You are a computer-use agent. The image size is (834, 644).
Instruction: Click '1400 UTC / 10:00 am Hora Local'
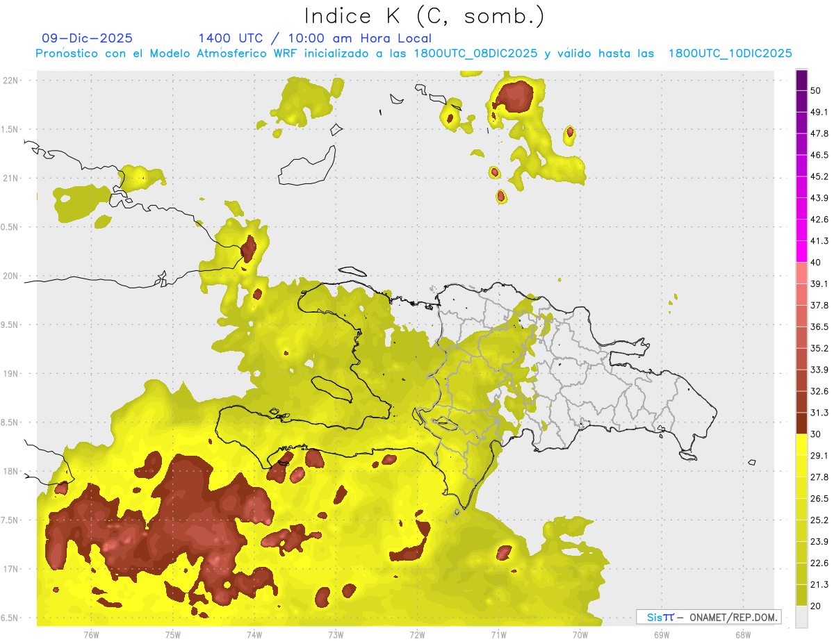point(315,38)
